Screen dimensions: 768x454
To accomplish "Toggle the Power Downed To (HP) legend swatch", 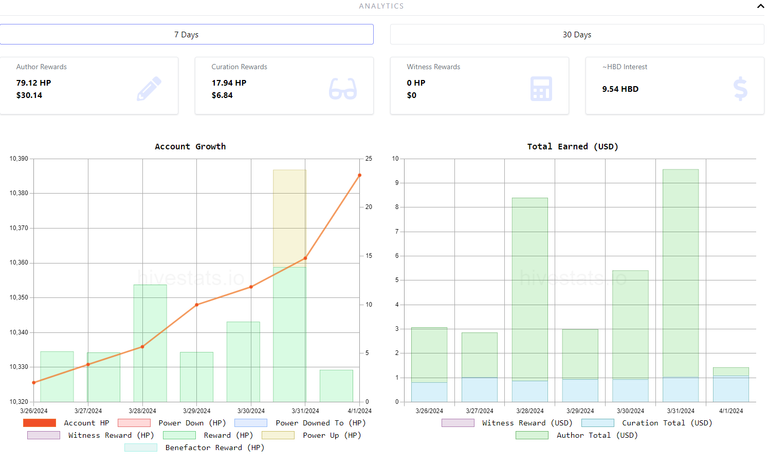I will coord(251,423).
